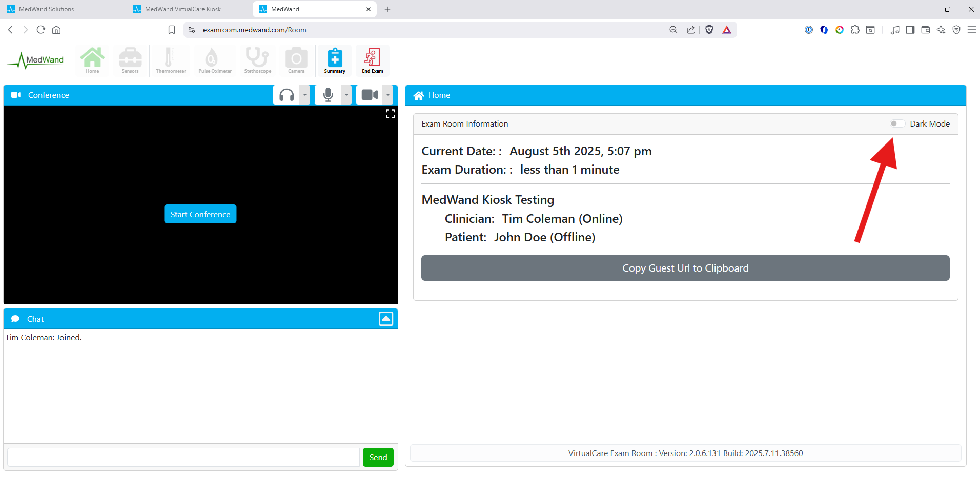This screenshot has height=496, width=980.
Task: Send the chat message
Action: 378,458
